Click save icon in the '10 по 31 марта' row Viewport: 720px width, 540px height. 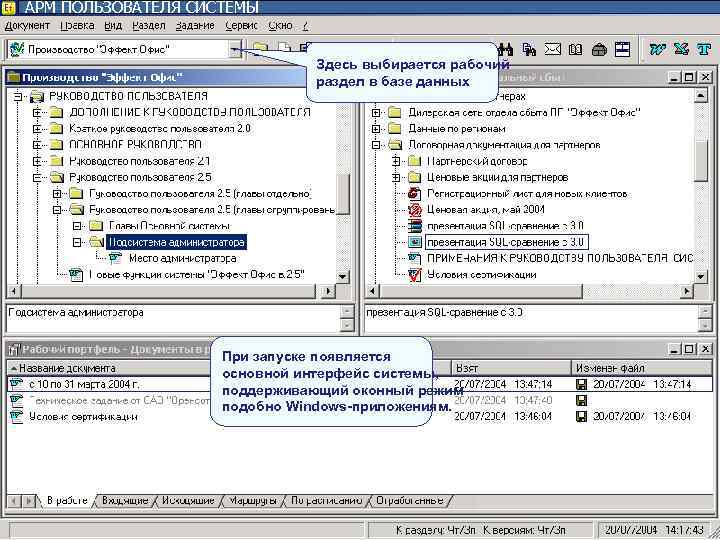coord(581,384)
